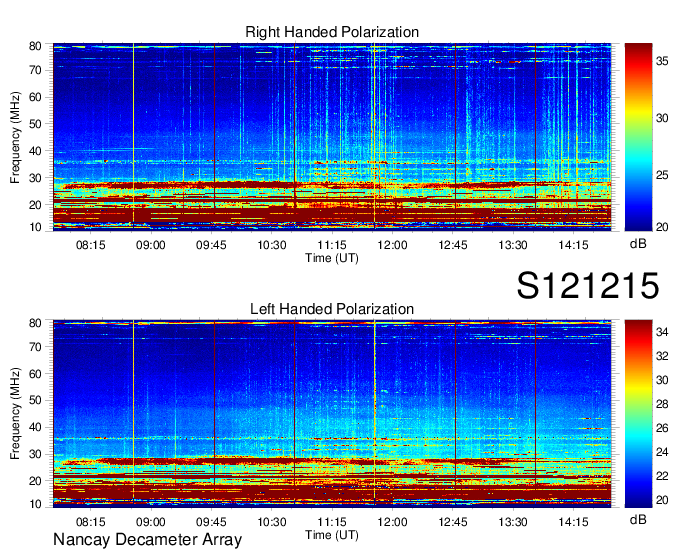The image size is (680, 552).
Task: Click dB label under Right Handed colorbar
Action: (638, 244)
